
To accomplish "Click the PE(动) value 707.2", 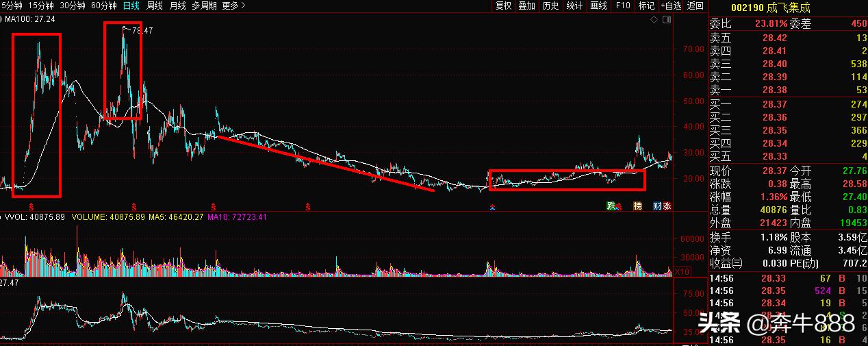I will tap(855, 263).
